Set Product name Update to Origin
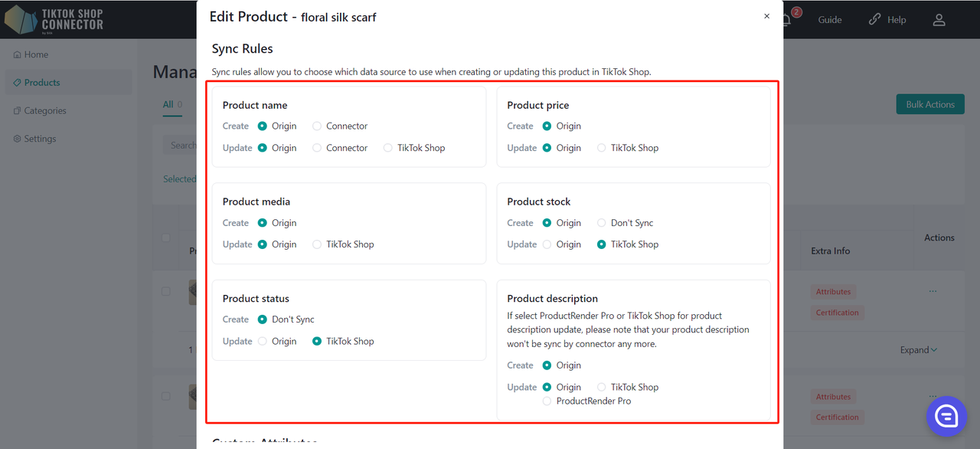Viewport: 980px width, 449px height. pos(263,148)
